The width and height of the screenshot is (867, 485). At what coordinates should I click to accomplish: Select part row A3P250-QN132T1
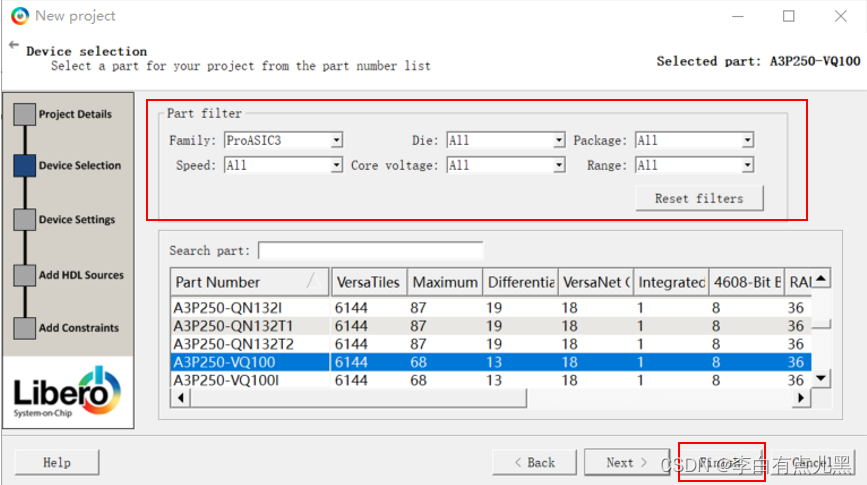[x=491, y=326]
